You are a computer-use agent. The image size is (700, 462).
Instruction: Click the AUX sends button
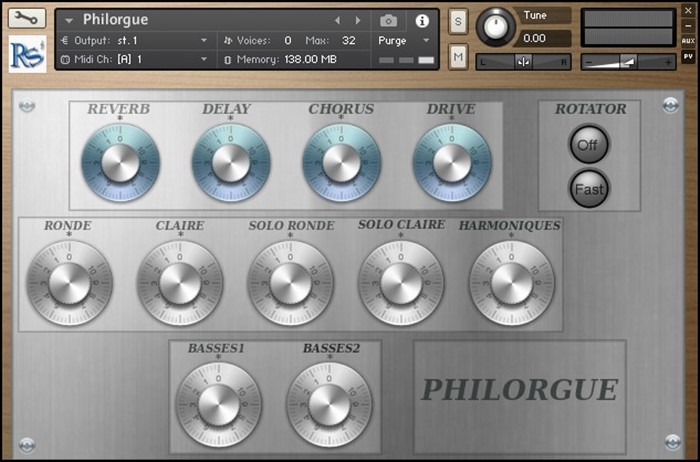[x=688, y=41]
